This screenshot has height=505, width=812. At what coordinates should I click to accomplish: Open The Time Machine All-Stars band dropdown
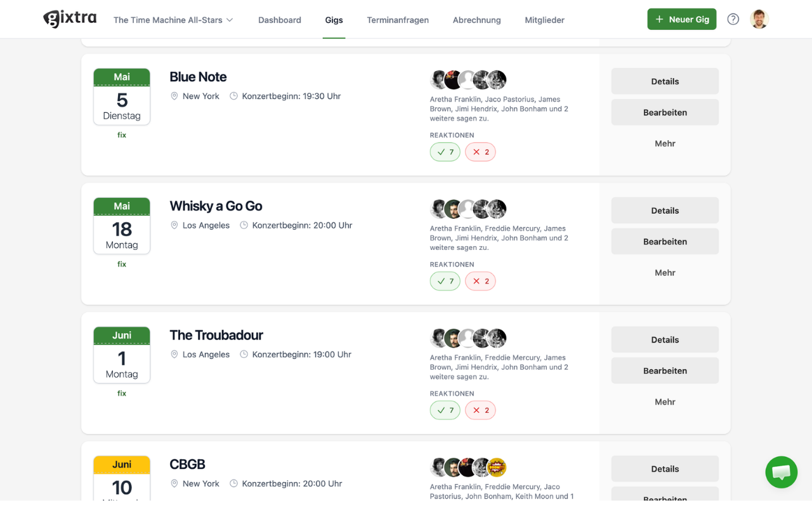pos(173,20)
